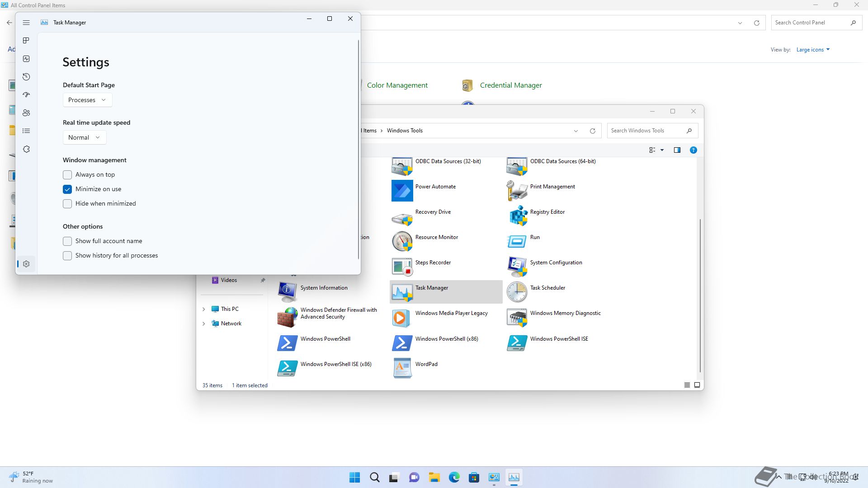Open App history page in Task Manager
The height and width of the screenshot is (488, 868).
click(26, 77)
